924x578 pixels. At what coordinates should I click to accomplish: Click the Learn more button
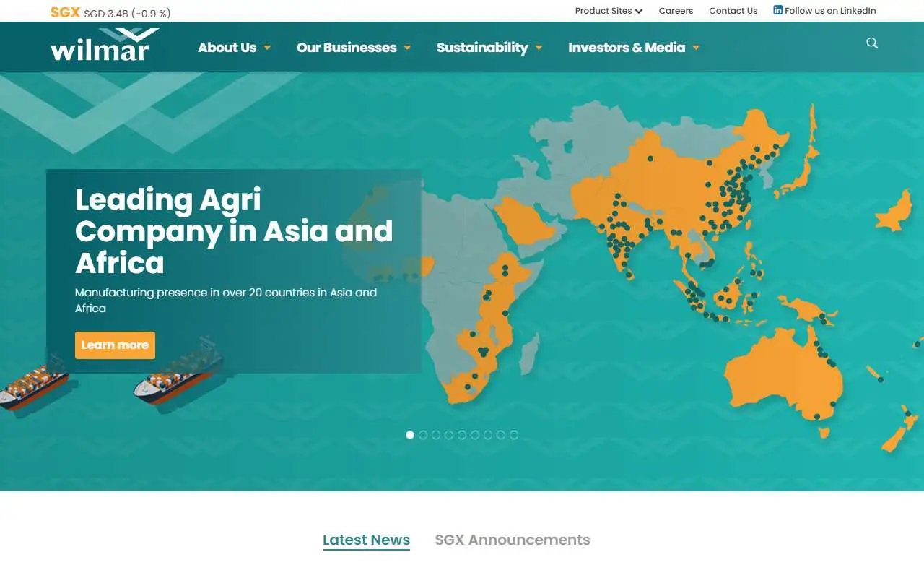115,345
